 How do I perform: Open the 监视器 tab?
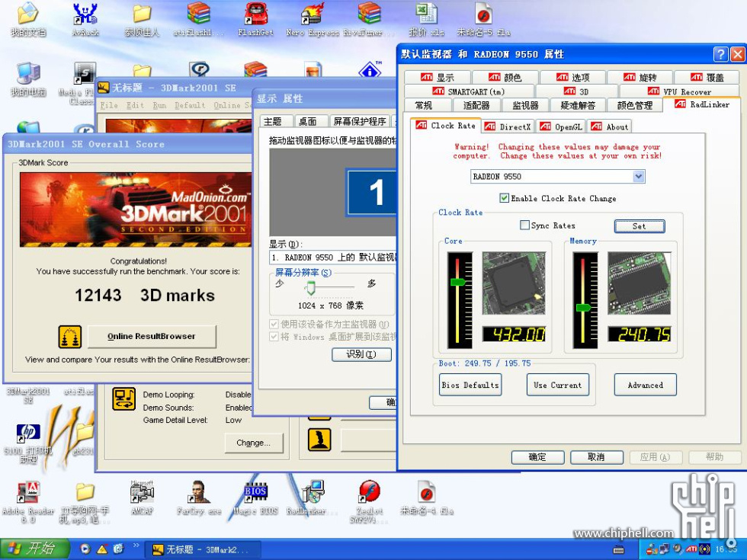525,105
